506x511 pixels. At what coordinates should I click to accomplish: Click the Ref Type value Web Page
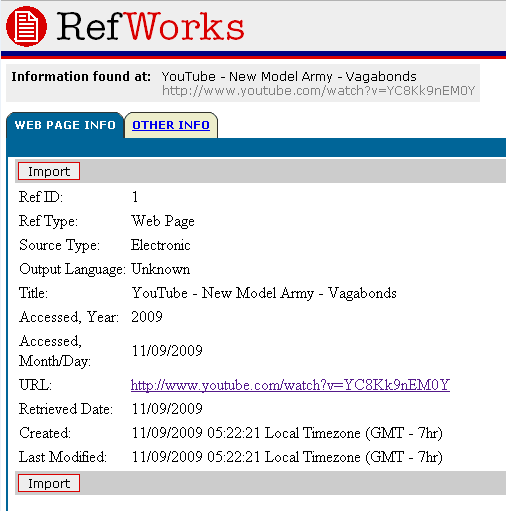click(x=163, y=221)
